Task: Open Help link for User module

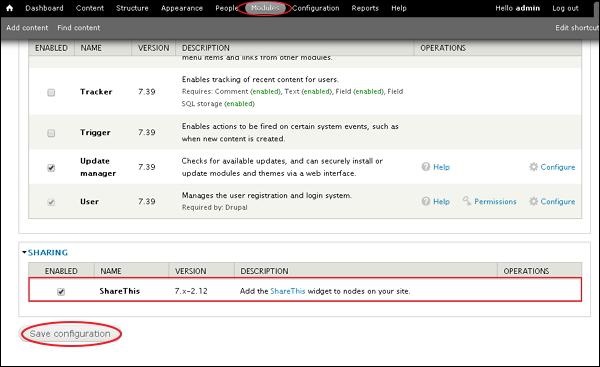Action: click(441, 201)
